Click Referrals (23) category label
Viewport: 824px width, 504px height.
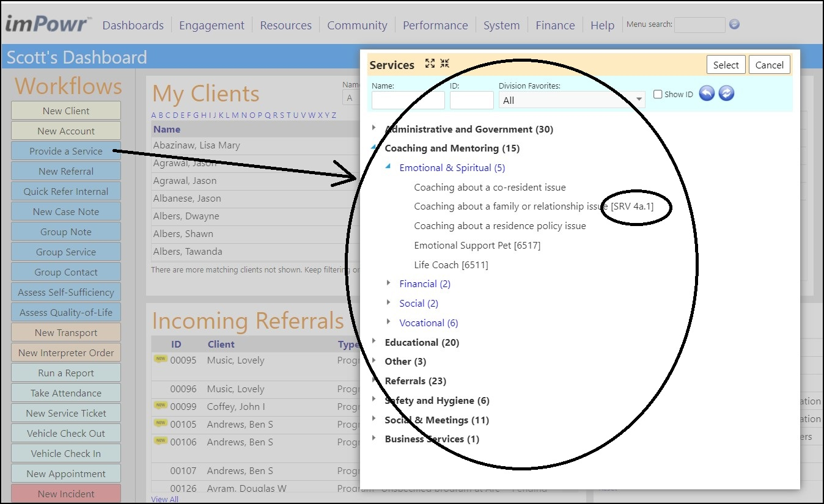415,381
